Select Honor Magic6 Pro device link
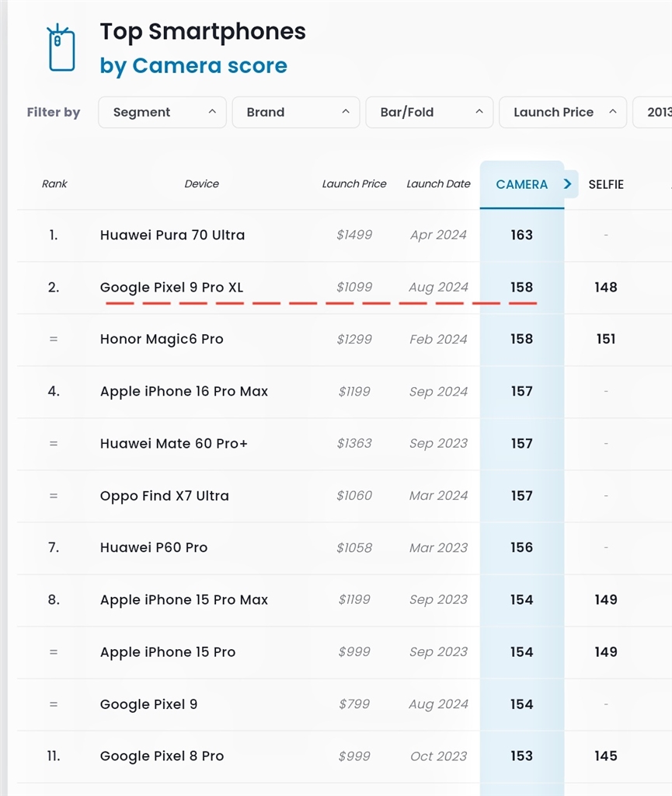Image resolution: width=672 pixels, height=796 pixels. (x=162, y=339)
